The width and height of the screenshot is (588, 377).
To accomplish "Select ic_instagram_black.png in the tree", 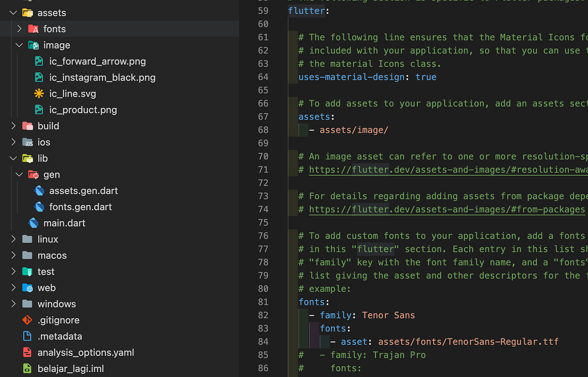I will tap(102, 77).
